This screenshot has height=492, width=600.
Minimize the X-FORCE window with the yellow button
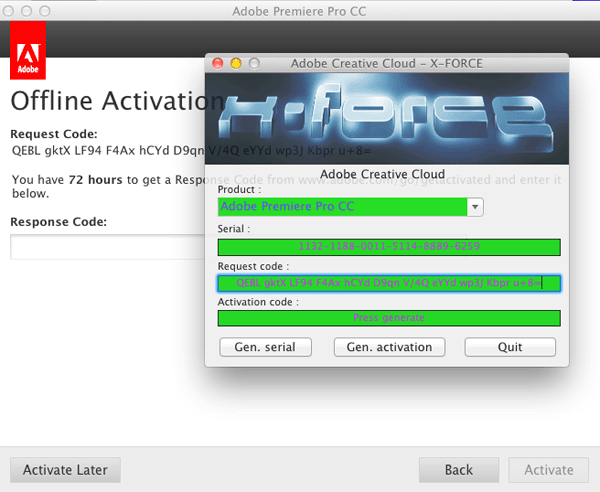click(x=236, y=63)
